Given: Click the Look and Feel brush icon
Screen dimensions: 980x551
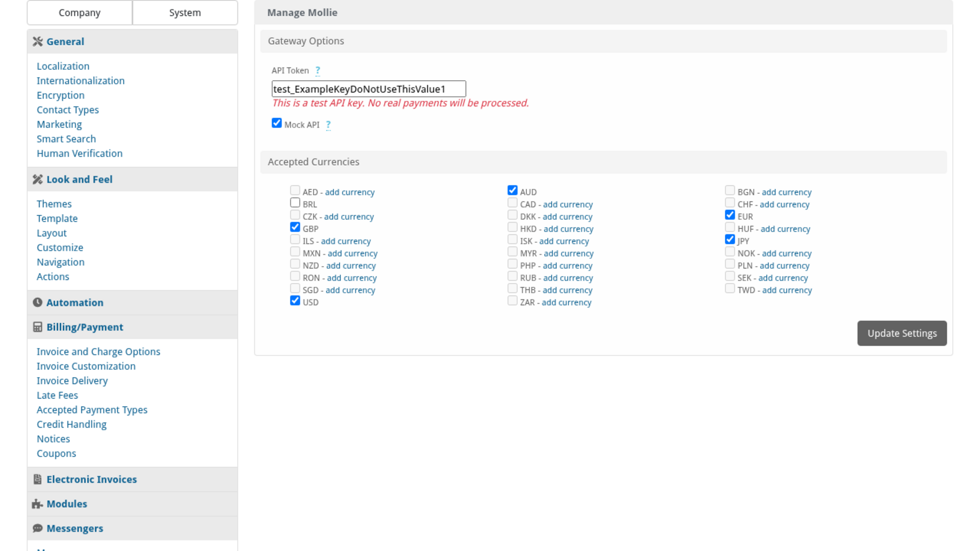Looking at the screenshot, I should click(x=38, y=180).
